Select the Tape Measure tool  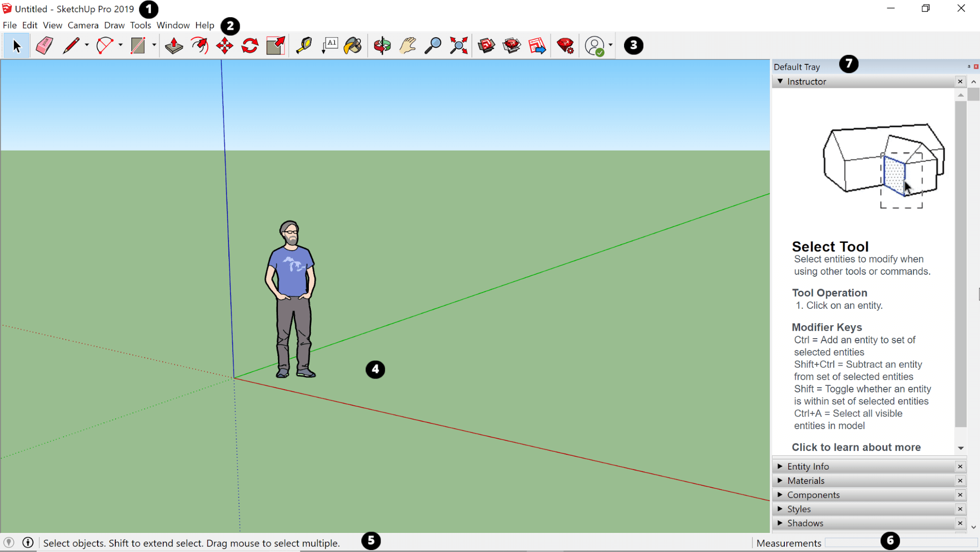[x=303, y=45]
